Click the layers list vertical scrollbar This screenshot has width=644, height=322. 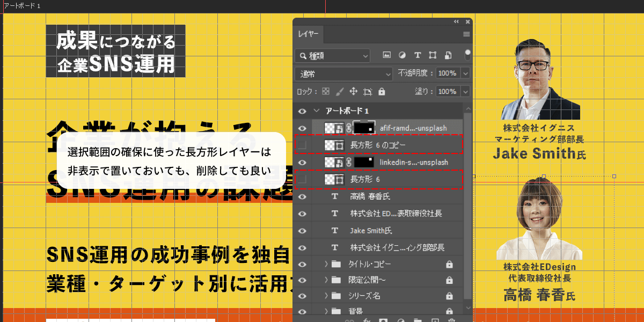(x=468, y=206)
